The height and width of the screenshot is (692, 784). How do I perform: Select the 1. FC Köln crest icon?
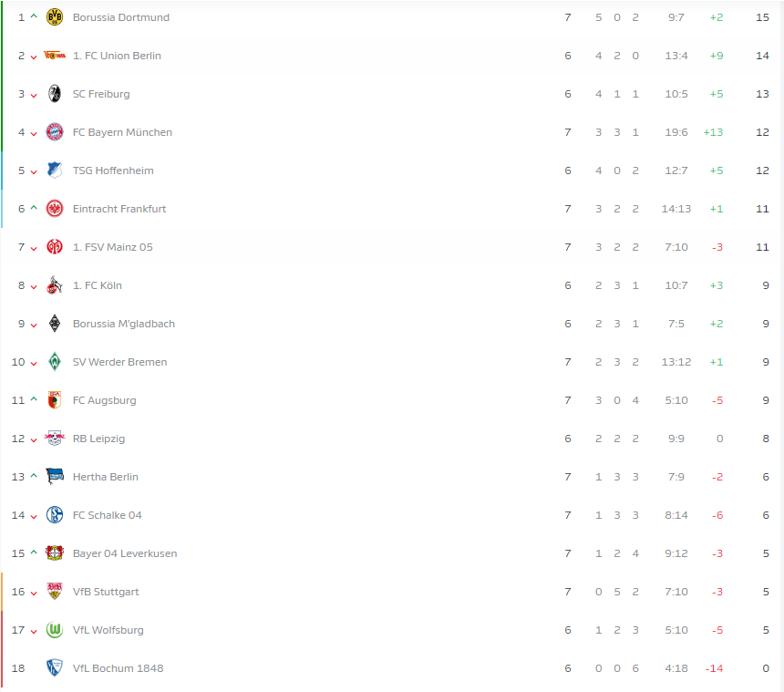(55, 284)
